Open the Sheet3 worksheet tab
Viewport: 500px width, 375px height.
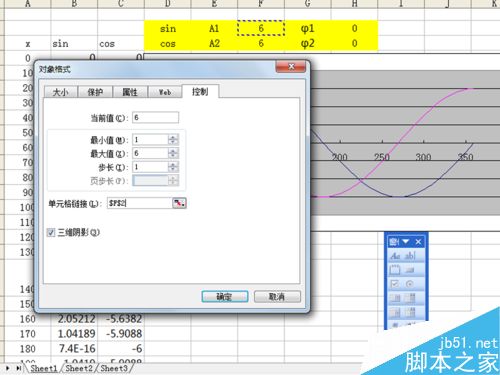coord(114,368)
